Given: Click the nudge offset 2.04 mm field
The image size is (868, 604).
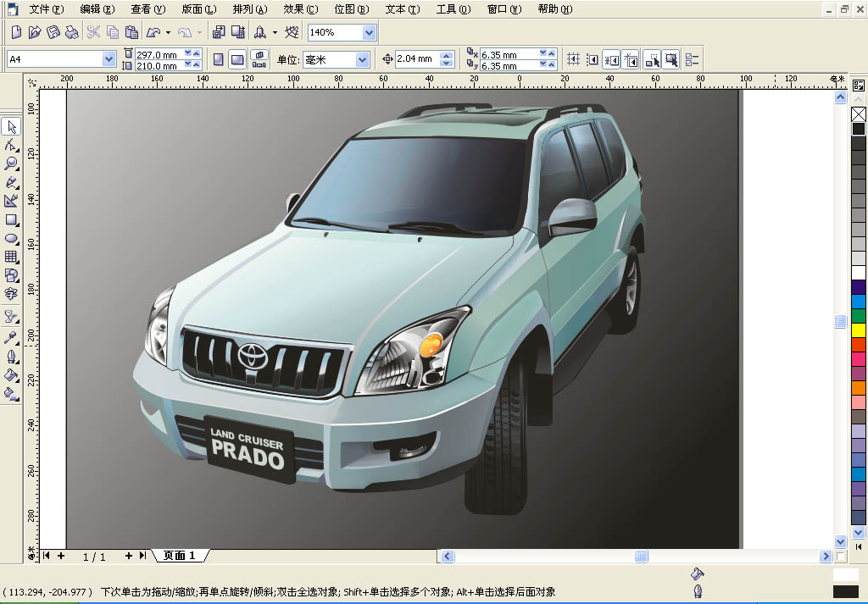Looking at the screenshot, I should click(415, 59).
